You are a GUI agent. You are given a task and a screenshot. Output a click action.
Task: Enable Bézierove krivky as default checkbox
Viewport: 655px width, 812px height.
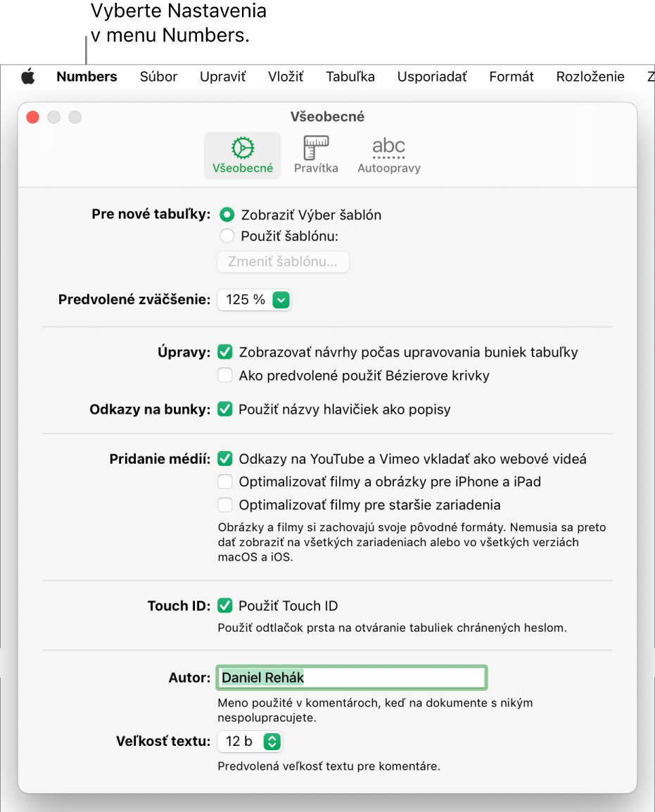[225, 376]
